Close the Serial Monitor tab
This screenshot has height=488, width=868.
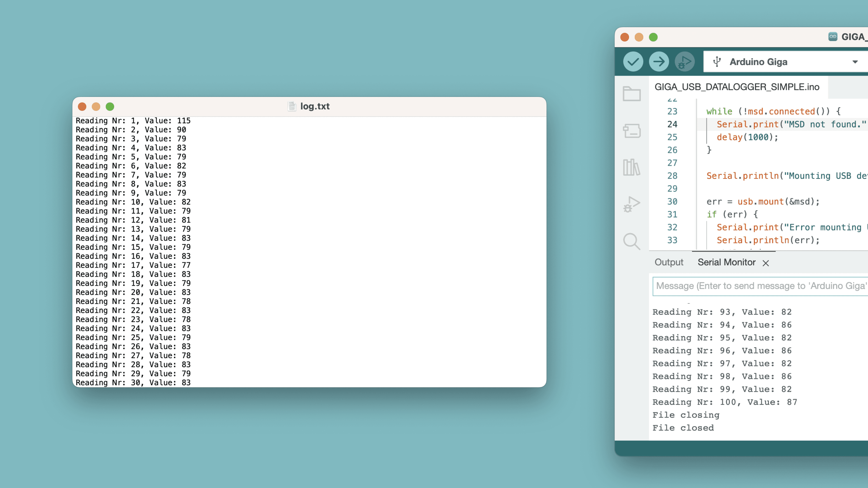click(x=766, y=263)
